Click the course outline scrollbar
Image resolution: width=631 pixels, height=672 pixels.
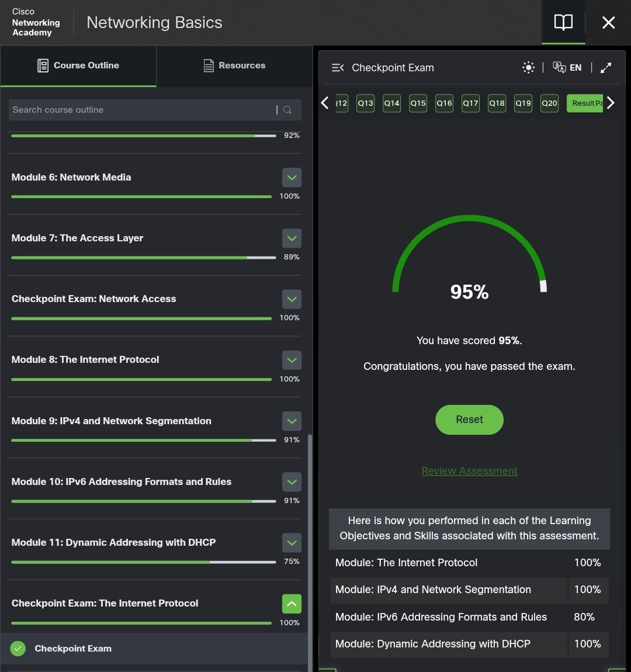pyautogui.click(x=310, y=553)
